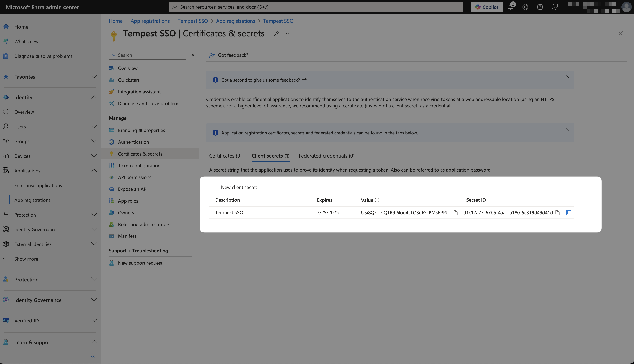Image resolution: width=634 pixels, height=364 pixels.
Task: Pin the Tempest SSO page
Action: click(x=276, y=33)
